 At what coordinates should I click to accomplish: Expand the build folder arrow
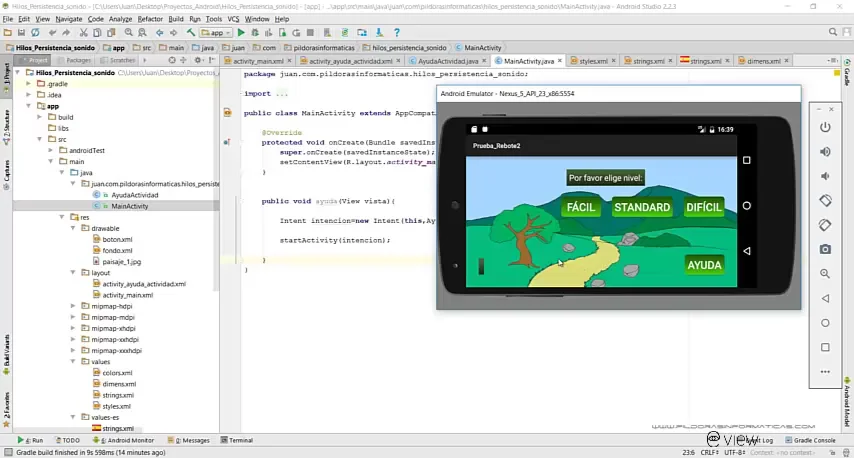click(40, 117)
